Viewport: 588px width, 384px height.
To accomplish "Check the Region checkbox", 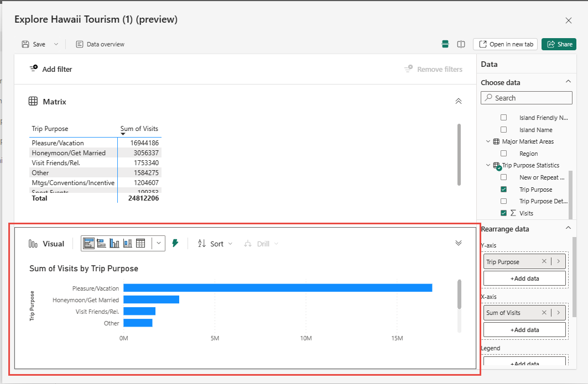I will pos(503,153).
